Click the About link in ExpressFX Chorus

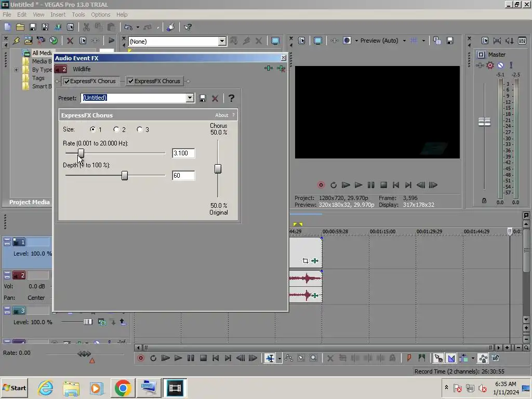(x=221, y=115)
